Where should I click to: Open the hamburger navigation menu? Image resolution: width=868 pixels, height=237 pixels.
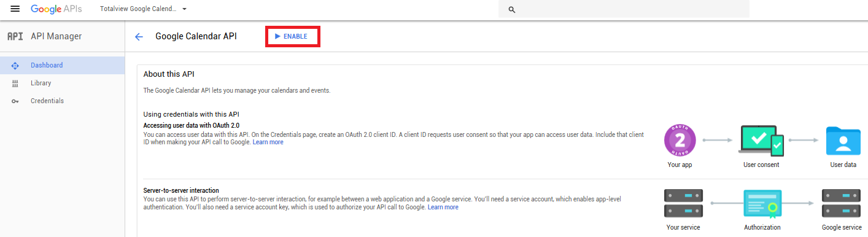15,9
